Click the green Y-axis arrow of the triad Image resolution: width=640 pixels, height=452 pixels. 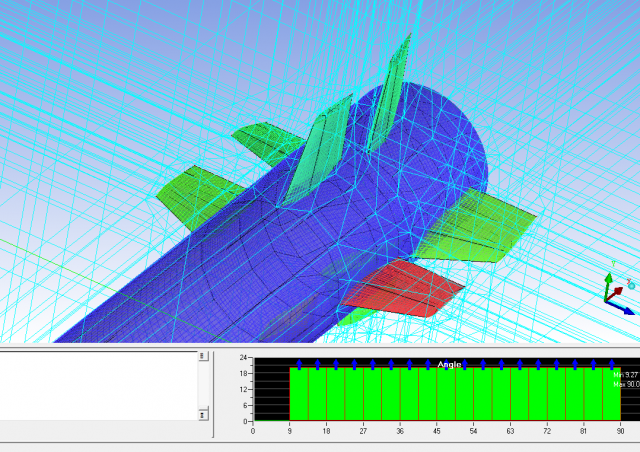(x=606, y=279)
